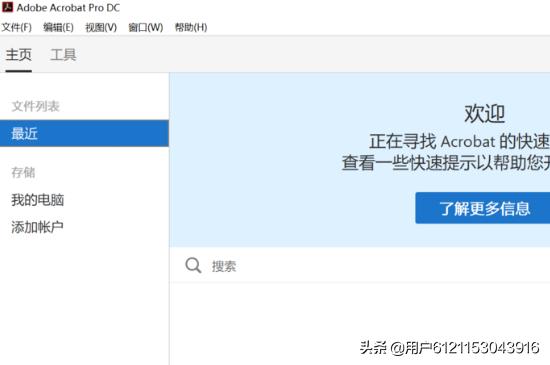The image size is (550, 365).
Task: Open the 窗口(W) menu
Action: [146, 27]
